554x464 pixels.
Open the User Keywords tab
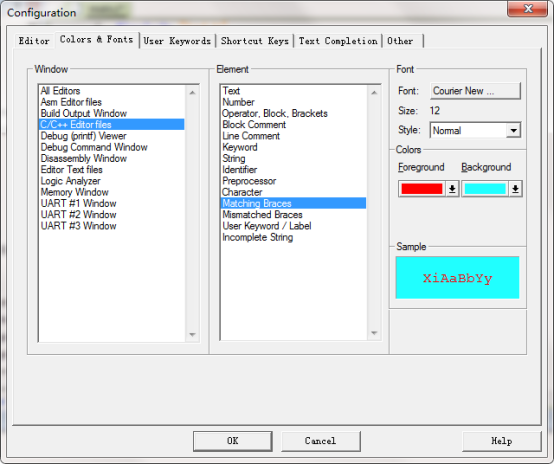click(177, 41)
